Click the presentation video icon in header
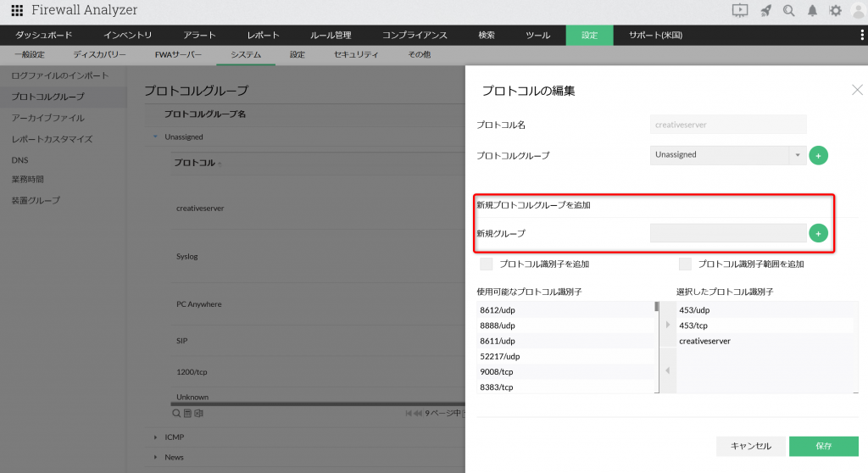This screenshot has width=868, height=473. tap(740, 11)
